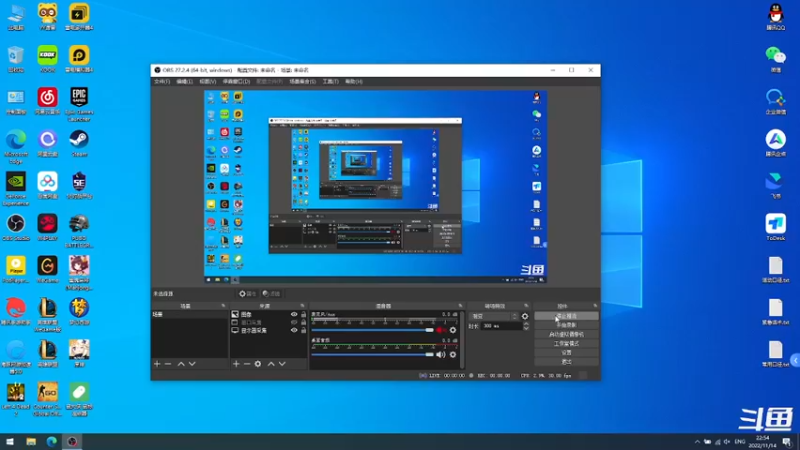Open the Epic Games Launcher desktop icon
This screenshot has width=800, height=450.
coord(79,104)
